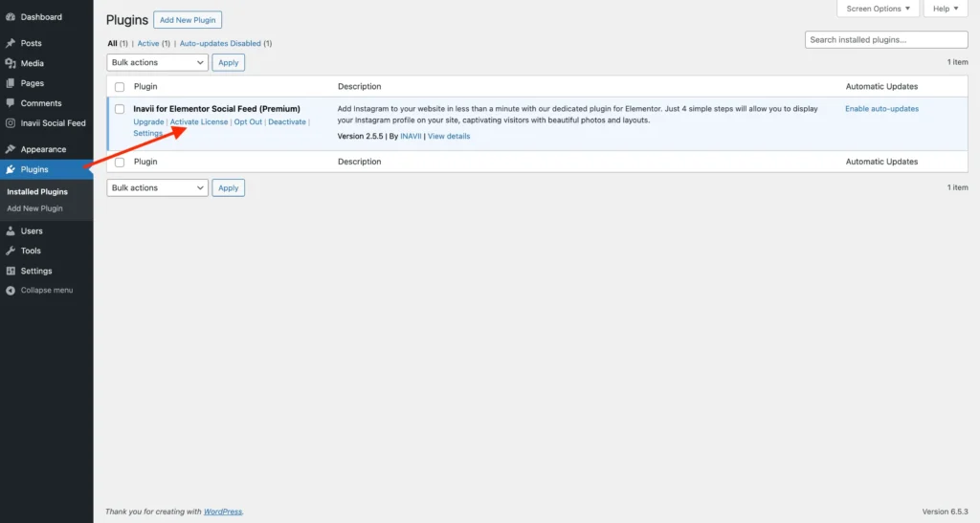
Task: Click View details link
Action: pyautogui.click(x=449, y=136)
